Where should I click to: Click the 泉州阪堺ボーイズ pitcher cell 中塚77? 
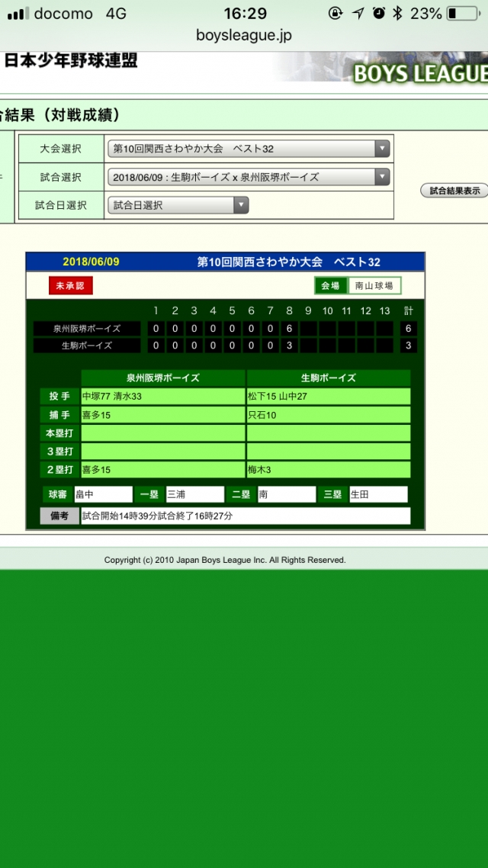coord(162,397)
